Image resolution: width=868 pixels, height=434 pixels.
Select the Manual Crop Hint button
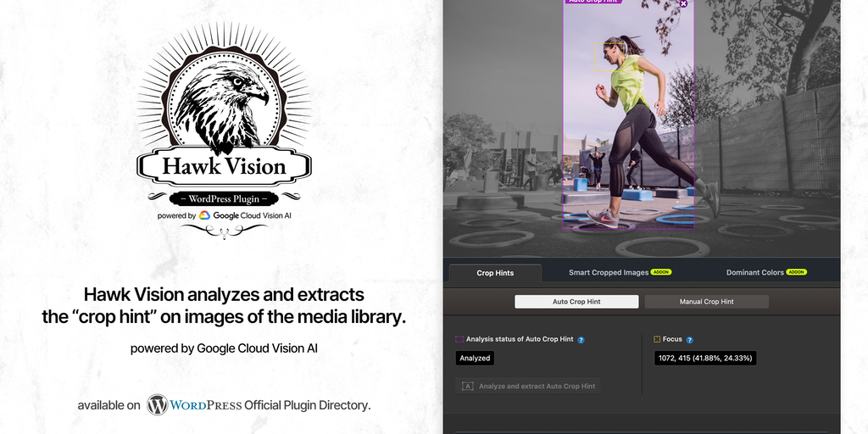pyautogui.click(x=706, y=302)
